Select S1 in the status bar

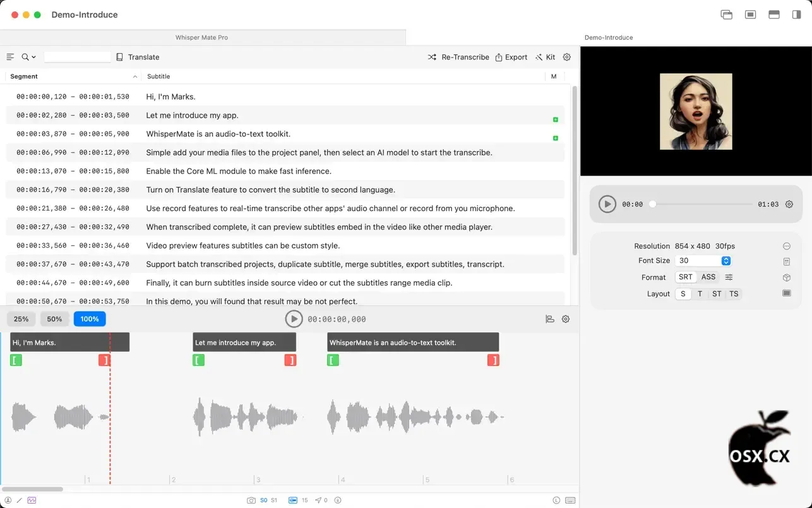[x=274, y=500]
